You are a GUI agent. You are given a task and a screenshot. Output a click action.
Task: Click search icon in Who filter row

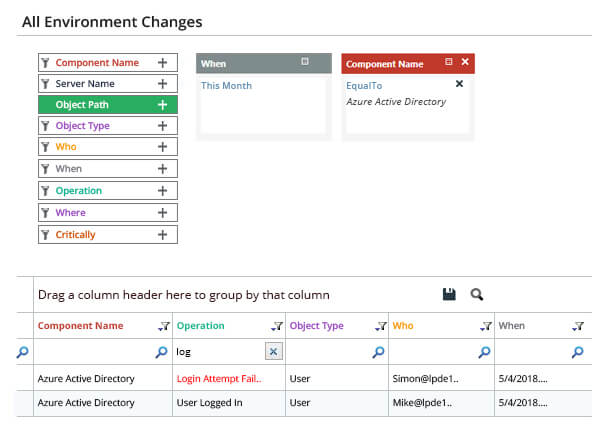(484, 352)
